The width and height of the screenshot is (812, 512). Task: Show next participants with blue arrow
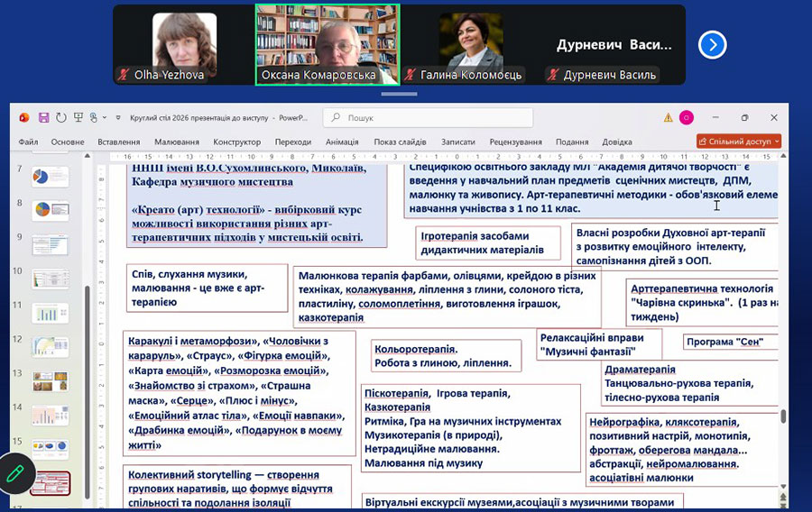(x=712, y=44)
